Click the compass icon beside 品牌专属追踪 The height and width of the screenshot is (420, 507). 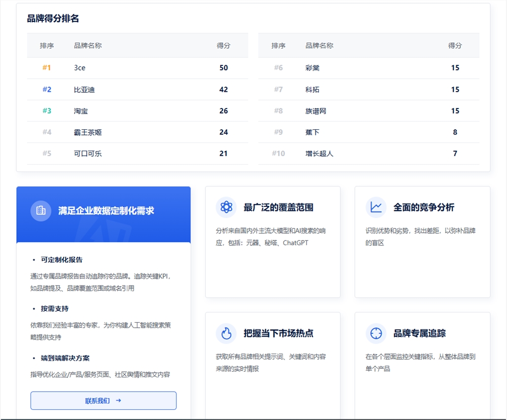376,333
